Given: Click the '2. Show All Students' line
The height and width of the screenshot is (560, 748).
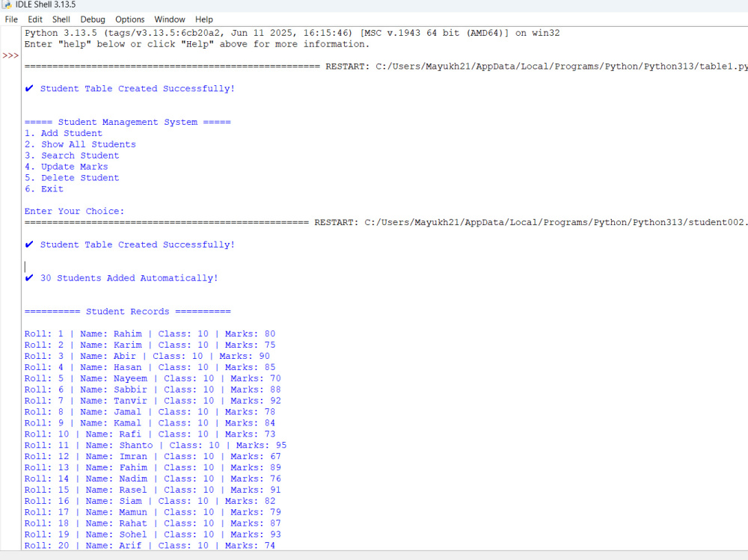Looking at the screenshot, I should tap(80, 144).
